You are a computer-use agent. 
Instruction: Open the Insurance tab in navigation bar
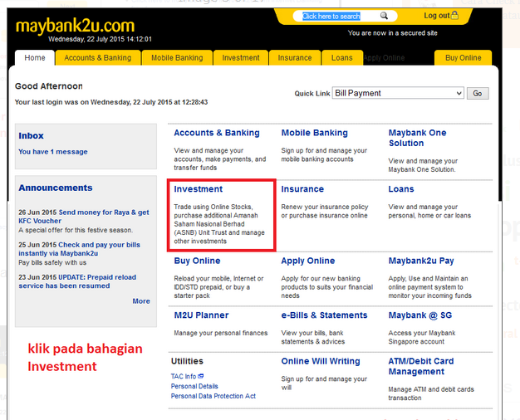click(x=295, y=57)
